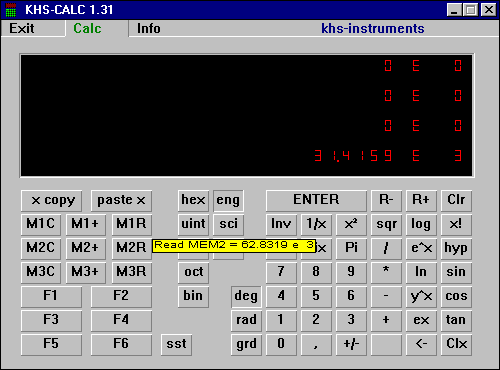Switch to hex number mode
This screenshot has width=500, height=370.
click(x=193, y=201)
